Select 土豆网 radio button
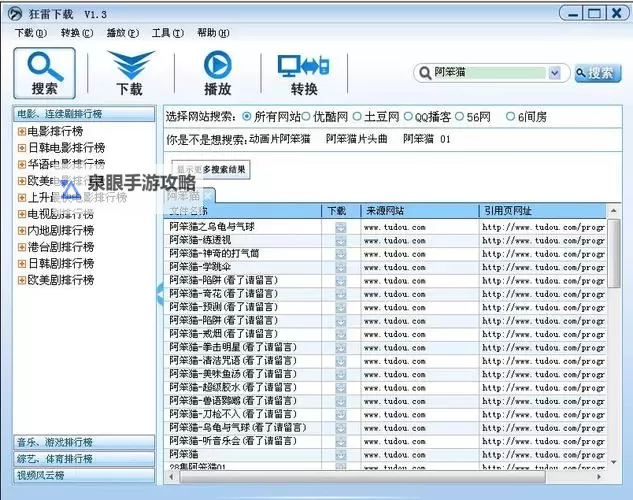Viewport: 633px width, 500px height. (x=357, y=117)
